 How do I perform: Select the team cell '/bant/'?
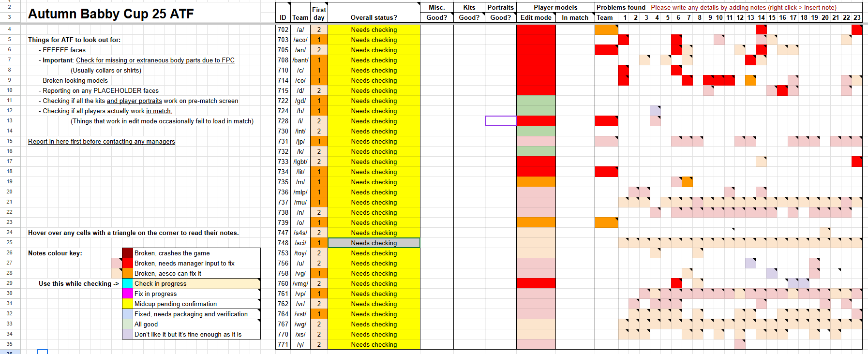[300, 60]
